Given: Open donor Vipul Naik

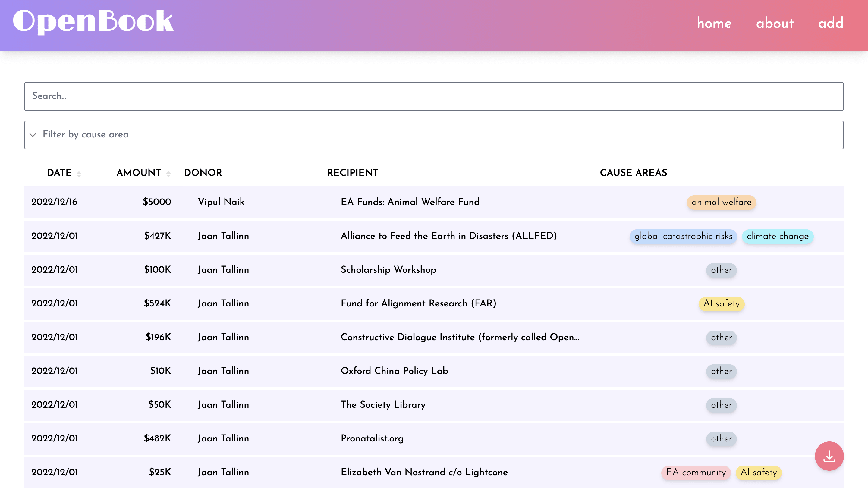Looking at the screenshot, I should [221, 202].
